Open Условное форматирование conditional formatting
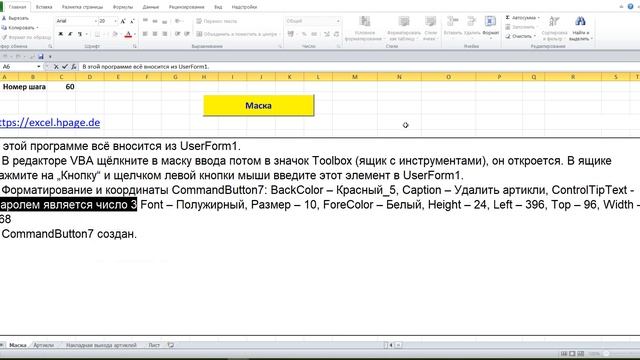The image size is (640, 360). pyautogui.click(x=364, y=29)
